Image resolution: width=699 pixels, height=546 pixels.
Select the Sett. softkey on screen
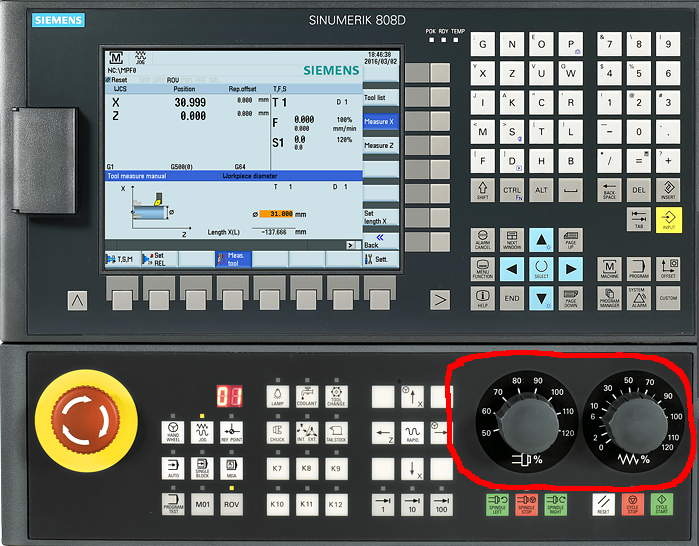click(381, 259)
